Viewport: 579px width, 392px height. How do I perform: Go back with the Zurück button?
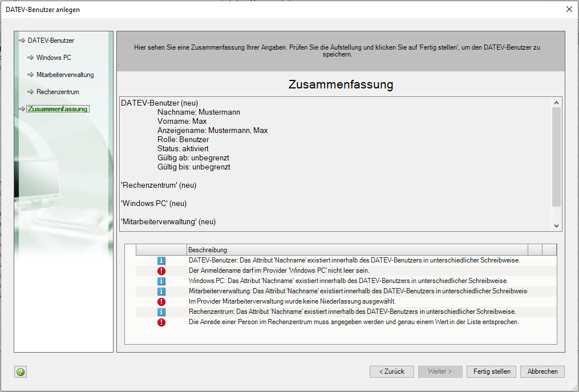392,371
